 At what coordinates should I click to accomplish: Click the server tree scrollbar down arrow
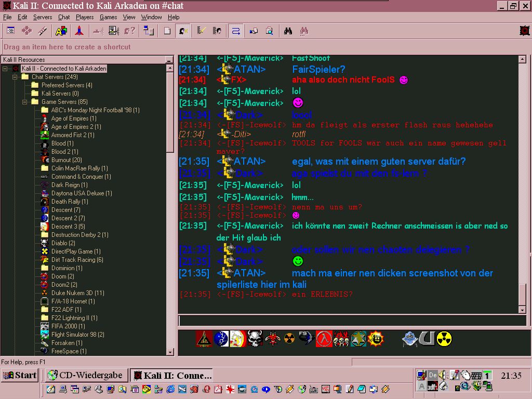(x=170, y=352)
